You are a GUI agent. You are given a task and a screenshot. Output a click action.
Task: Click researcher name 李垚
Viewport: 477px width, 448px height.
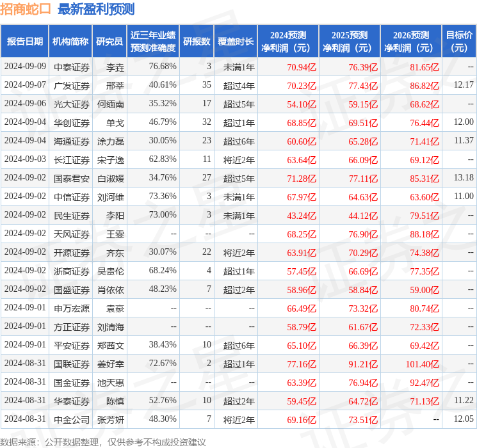click(x=115, y=67)
